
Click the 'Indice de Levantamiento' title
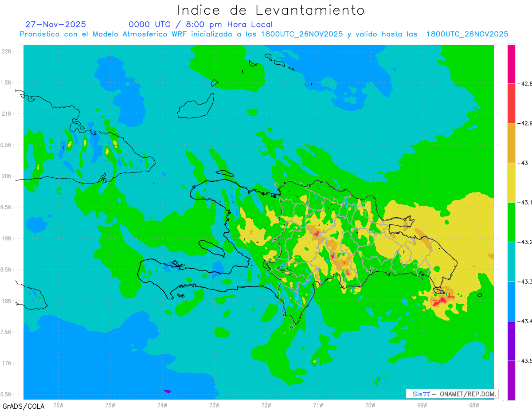[x=270, y=10]
